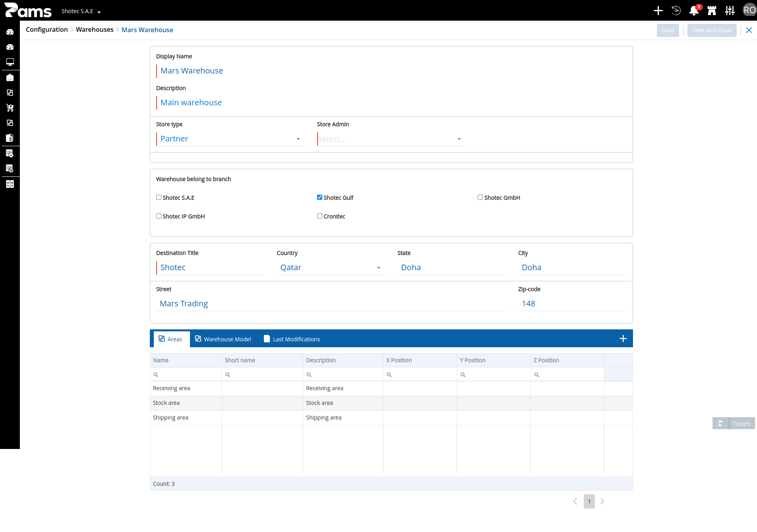This screenshot has width=757, height=532.
Task: Open the report with pulse sidebar icon
Action: 10,168
